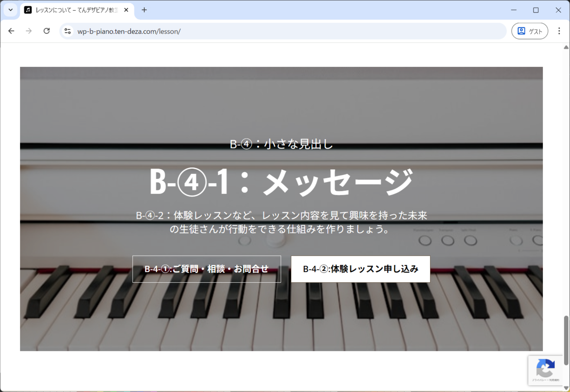Open the Chrome three-dot menu

(x=559, y=31)
